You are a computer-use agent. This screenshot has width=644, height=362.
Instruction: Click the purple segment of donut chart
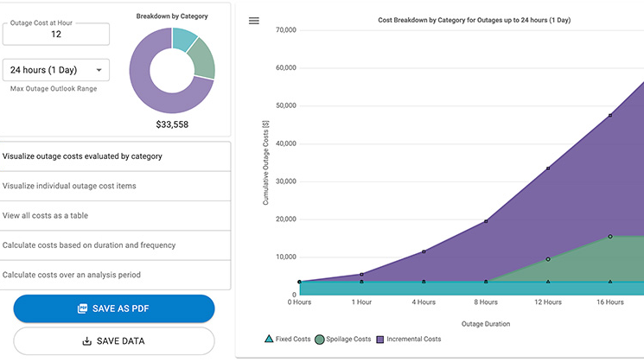click(156, 99)
